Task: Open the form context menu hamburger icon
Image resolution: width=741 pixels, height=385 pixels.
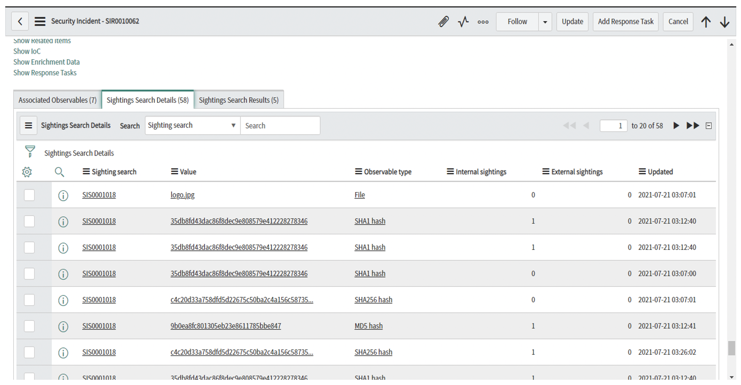Action: click(x=40, y=21)
